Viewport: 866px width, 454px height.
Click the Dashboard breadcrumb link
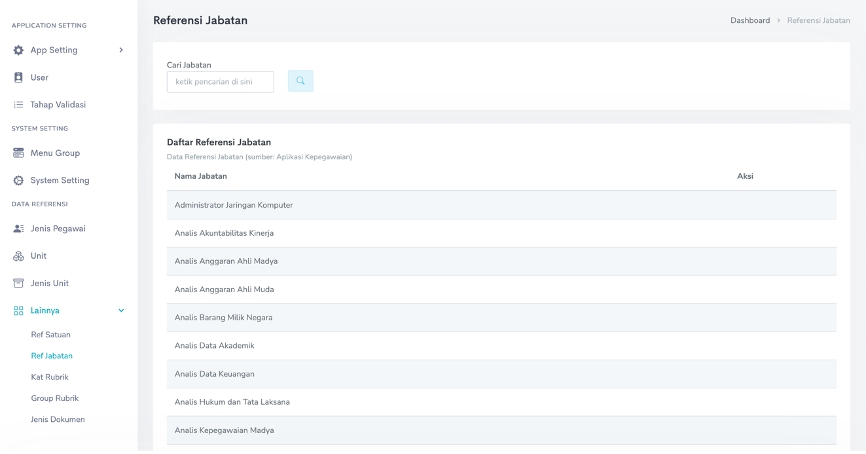click(750, 20)
